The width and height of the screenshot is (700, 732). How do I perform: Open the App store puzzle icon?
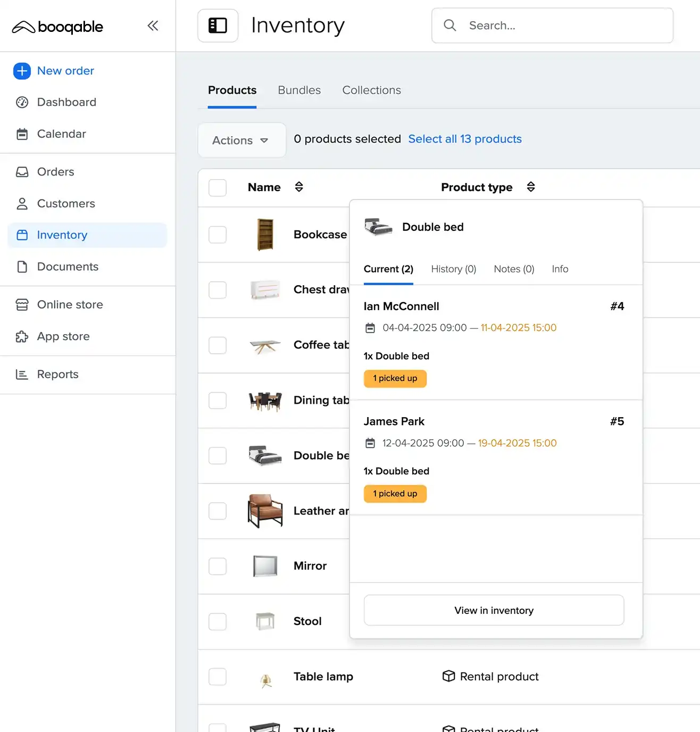pos(22,337)
